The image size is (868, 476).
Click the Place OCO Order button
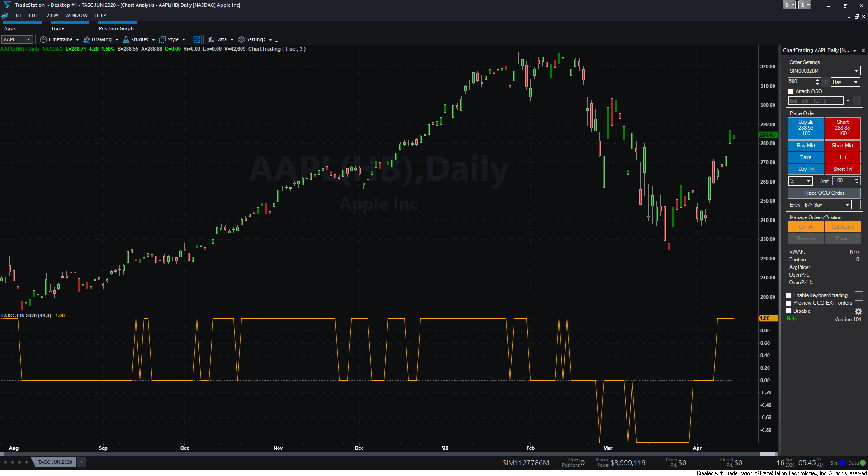point(824,193)
